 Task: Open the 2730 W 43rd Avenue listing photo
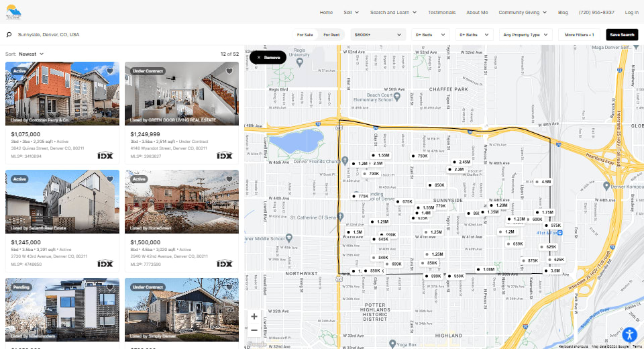tap(62, 202)
